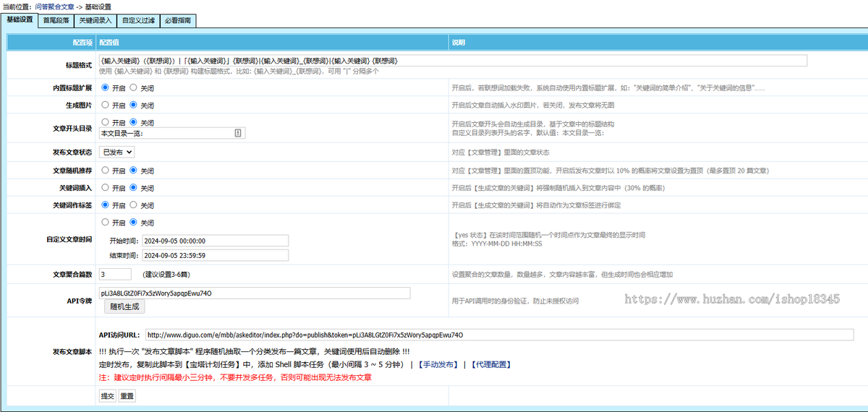Open the 必看指南 tab
This screenshot has height=412, width=868.
coord(177,21)
